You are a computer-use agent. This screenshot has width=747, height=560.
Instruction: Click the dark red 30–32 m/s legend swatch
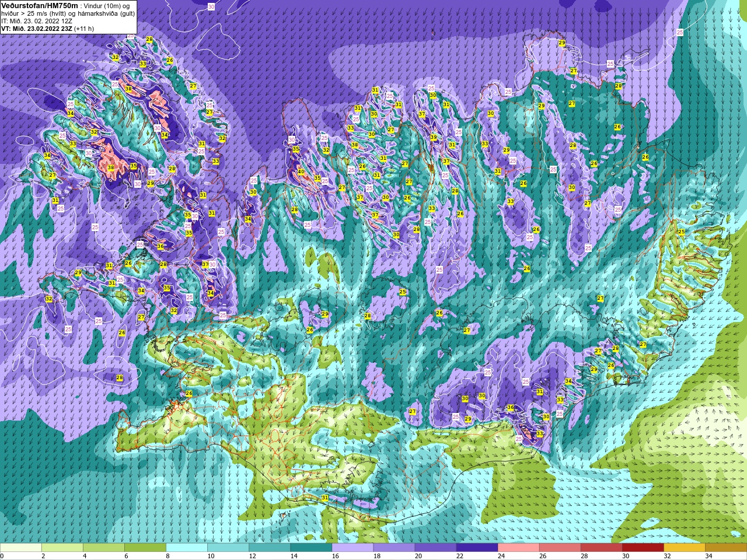point(643,548)
